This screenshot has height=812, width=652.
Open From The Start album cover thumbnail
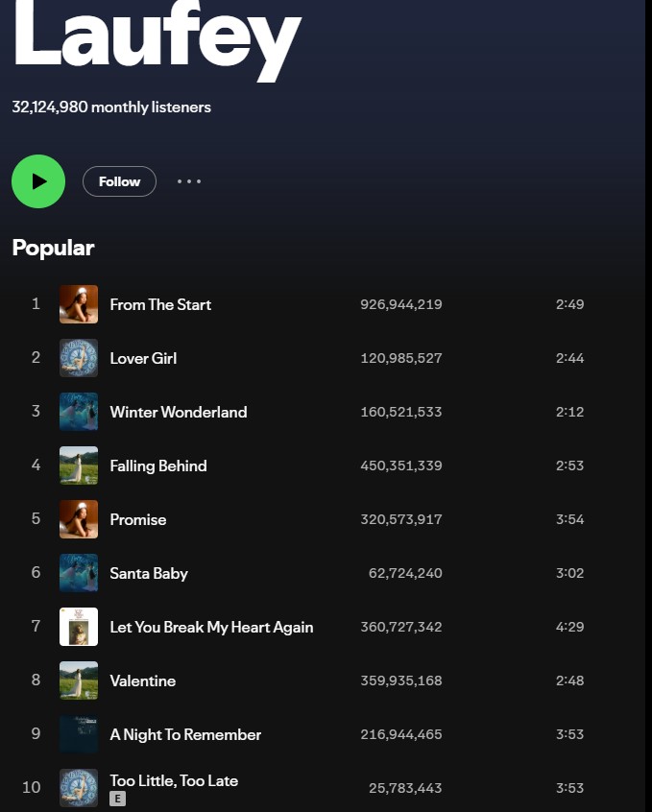[x=79, y=304]
